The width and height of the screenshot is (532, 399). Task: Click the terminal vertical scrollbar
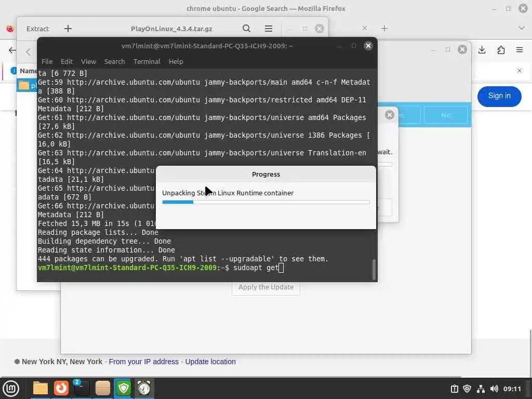374,270
